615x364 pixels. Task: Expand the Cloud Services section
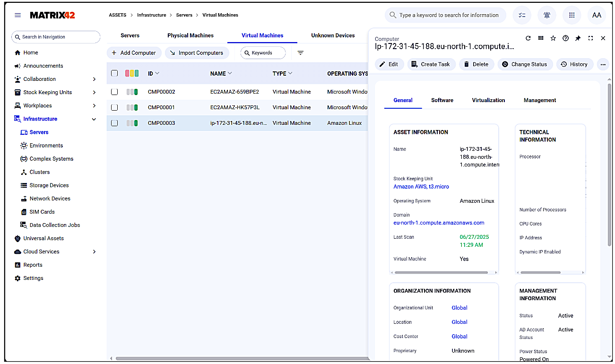pos(93,251)
